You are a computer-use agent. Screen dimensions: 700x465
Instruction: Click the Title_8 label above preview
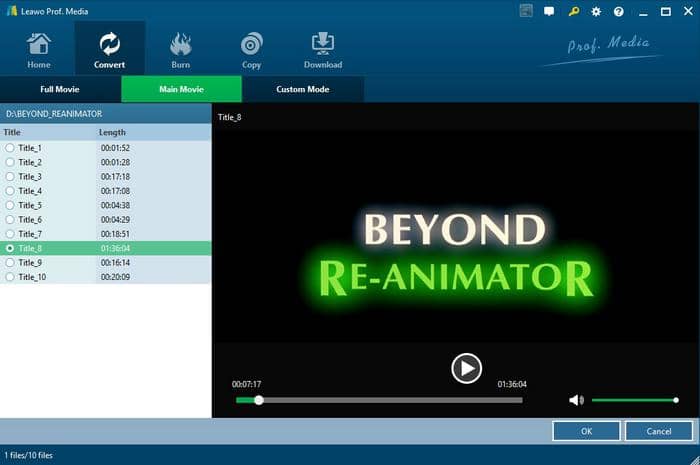click(229, 117)
